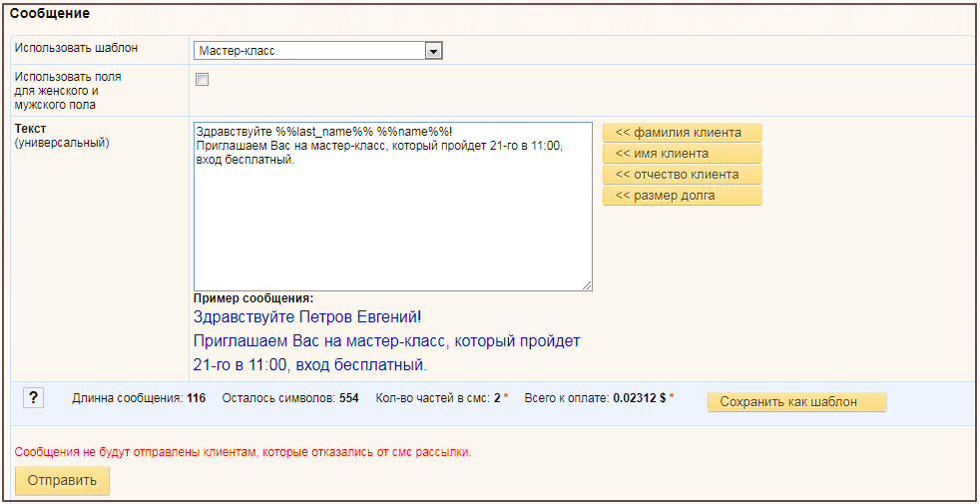Click the Текст (универсальный) label
980x504 pixels.
(x=61, y=136)
